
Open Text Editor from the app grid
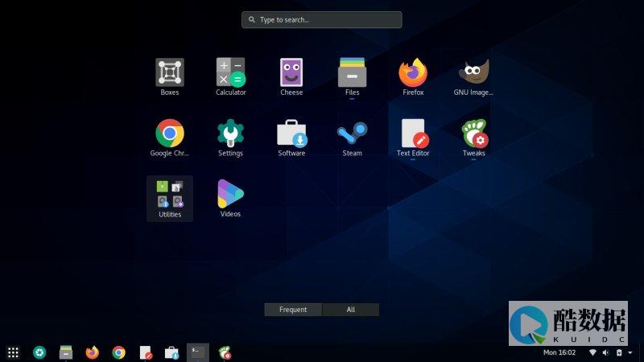click(x=413, y=138)
